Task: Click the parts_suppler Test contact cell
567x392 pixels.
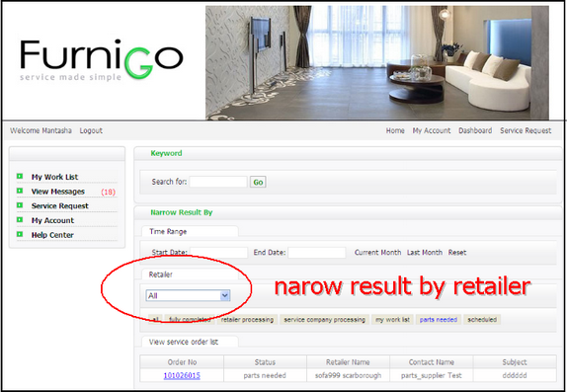Action: 432,376
